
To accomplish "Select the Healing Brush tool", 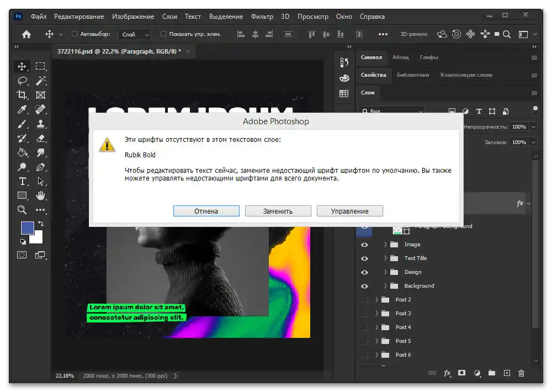I will [x=40, y=109].
